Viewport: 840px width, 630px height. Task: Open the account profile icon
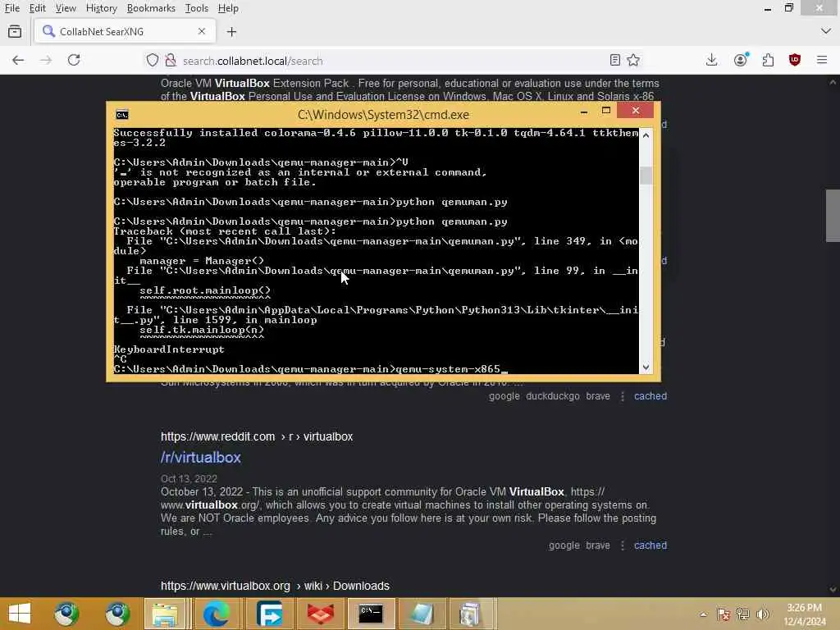tap(741, 60)
